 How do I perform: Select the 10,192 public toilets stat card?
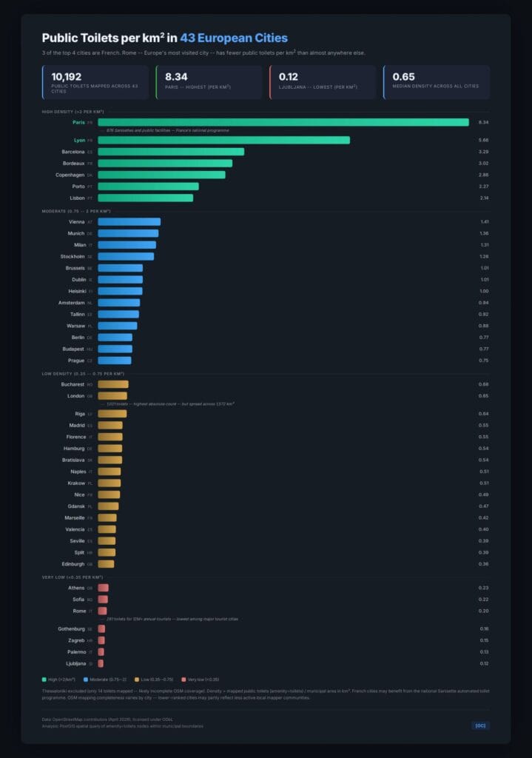pos(96,82)
